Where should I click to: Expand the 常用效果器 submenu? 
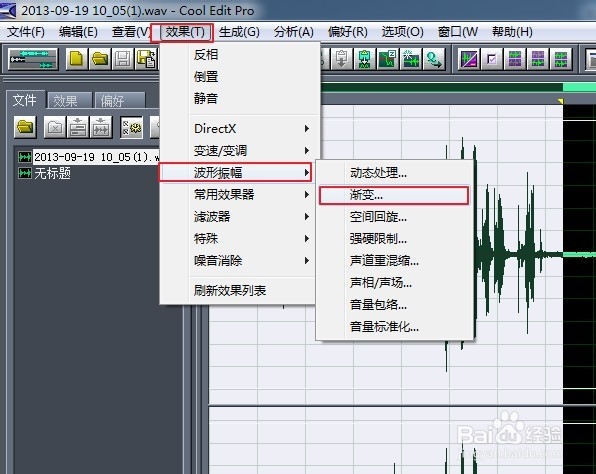(239, 195)
